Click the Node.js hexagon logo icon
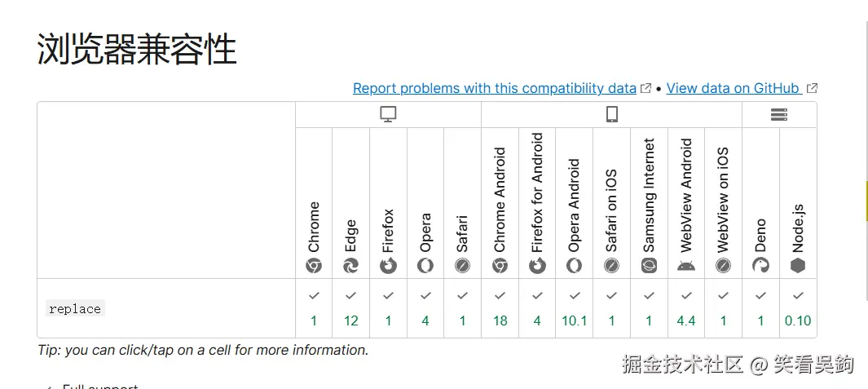The image size is (868, 389). click(x=798, y=265)
